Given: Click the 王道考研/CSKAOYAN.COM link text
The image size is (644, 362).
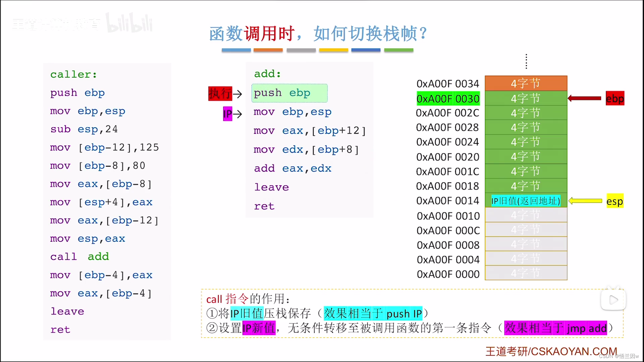Looking at the screenshot, I should tap(551, 351).
